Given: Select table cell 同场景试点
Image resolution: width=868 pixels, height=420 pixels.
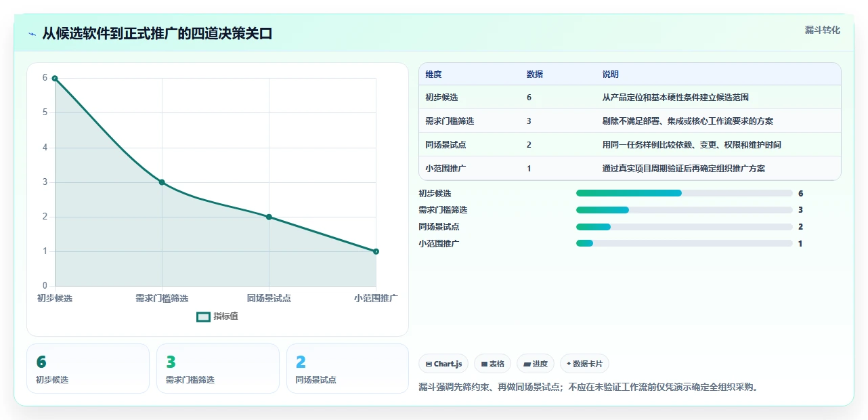Looking at the screenshot, I should pos(446,145).
